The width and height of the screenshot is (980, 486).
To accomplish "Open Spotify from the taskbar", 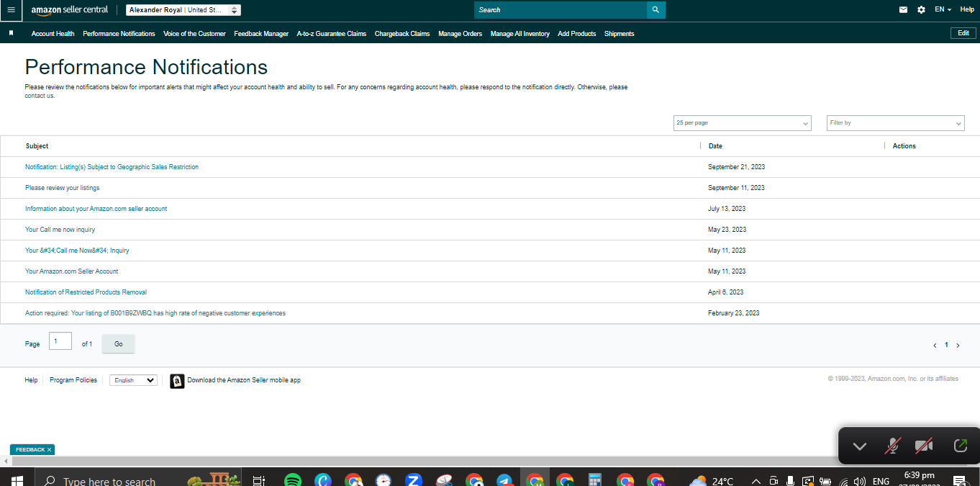I will 292,481.
